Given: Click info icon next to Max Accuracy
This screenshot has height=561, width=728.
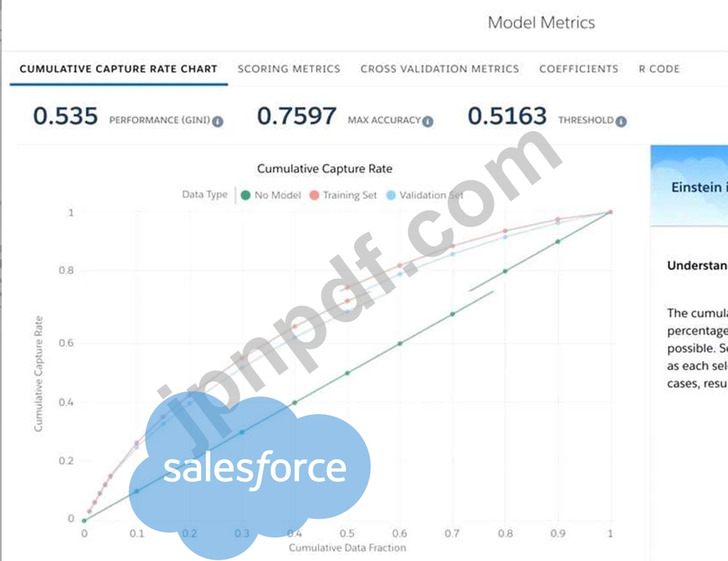Looking at the screenshot, I should pyautogui.click(x=428, y=122).
